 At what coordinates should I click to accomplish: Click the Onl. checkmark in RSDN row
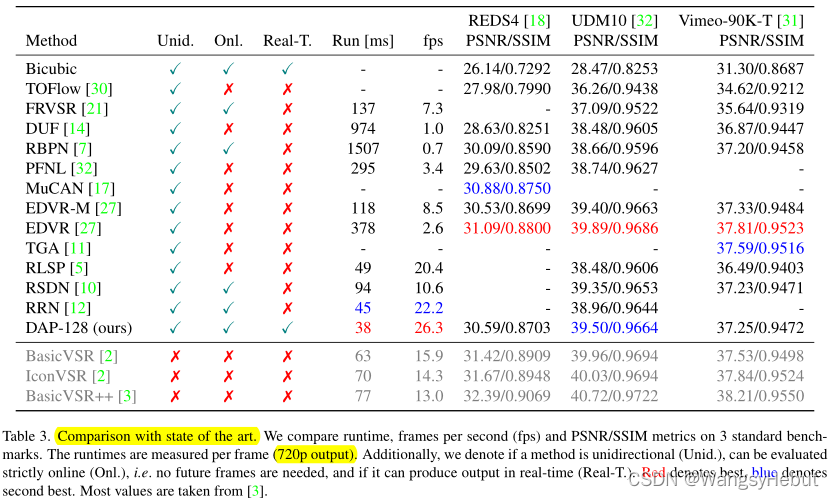coord(228,288)
